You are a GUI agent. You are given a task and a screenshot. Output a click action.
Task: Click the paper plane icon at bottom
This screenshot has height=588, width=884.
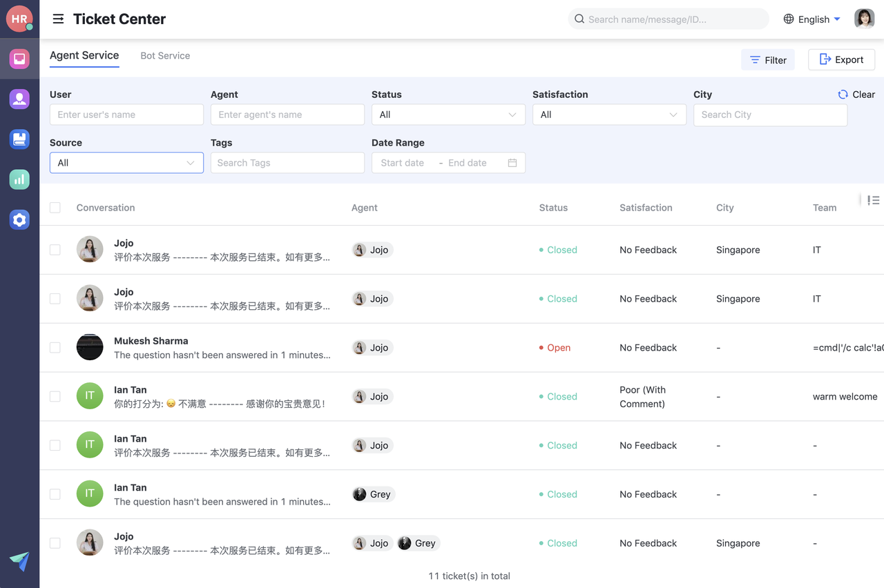[19, 561]
